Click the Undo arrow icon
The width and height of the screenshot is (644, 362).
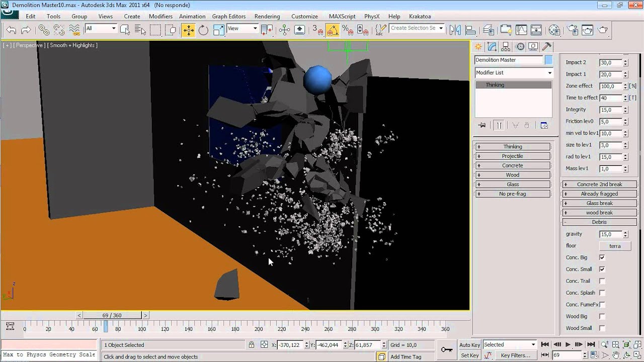pyautogui.click(x=11, y=30)
